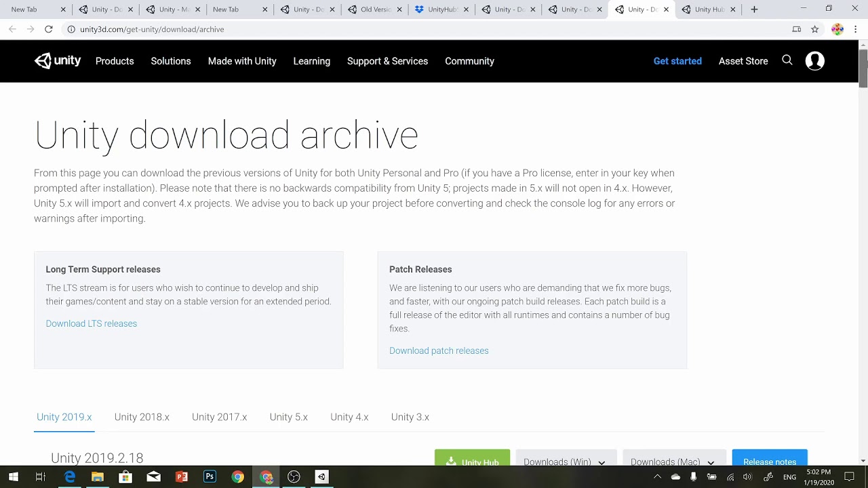Open the search icon on Unity's navbar
868x488 pixels.
pos(787,61)
